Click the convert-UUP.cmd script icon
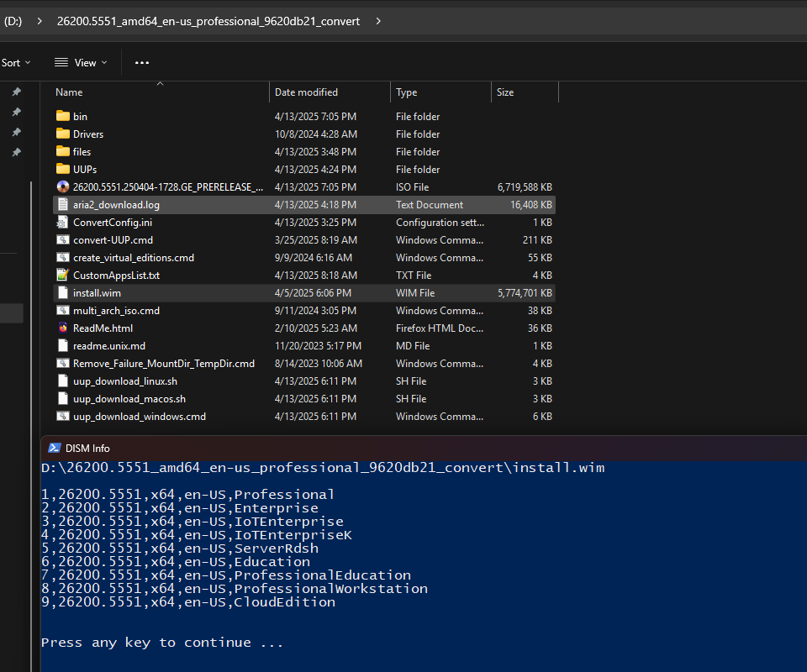Screen dimensions: 807x672 63,239
